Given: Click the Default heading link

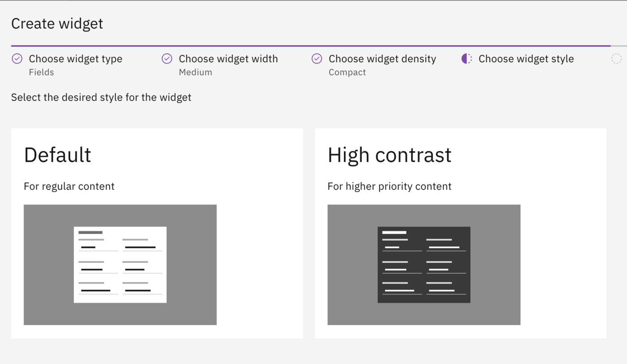Looking at the screenshot, I should (x=57, y=155).
